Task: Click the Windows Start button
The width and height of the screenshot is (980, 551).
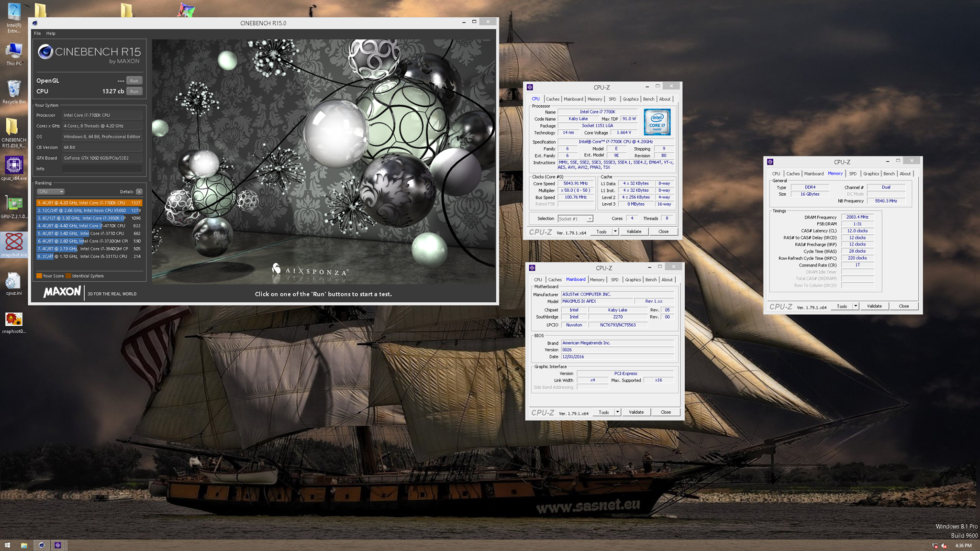Action: tap(7, 545)
